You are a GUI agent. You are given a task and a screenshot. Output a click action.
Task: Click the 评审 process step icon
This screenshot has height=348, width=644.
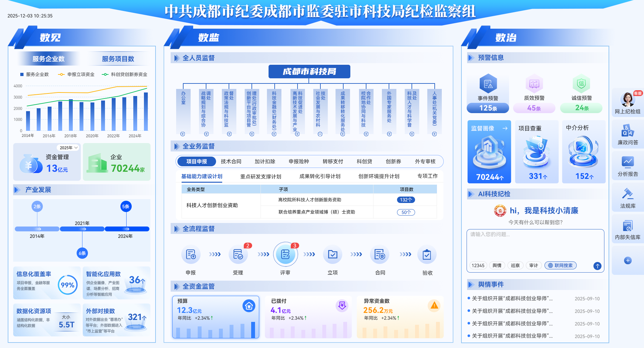[x=285, y=255]
